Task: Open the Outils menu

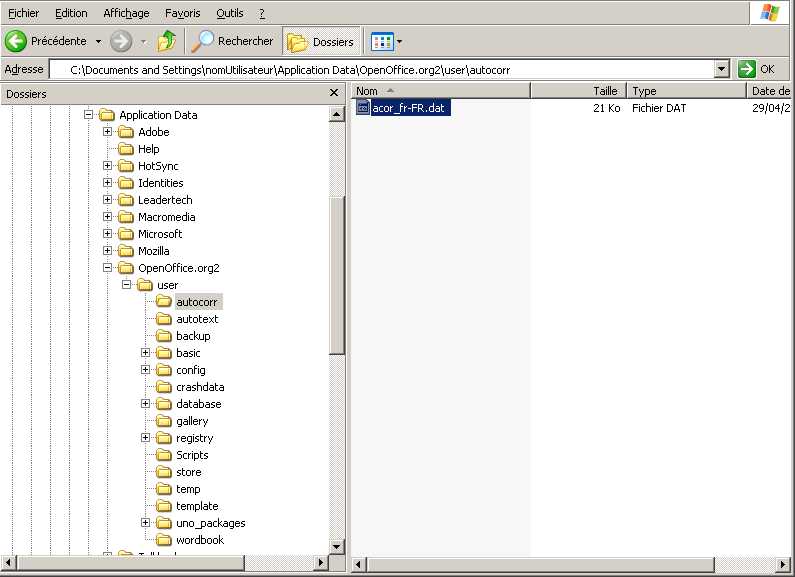Action: tap(230, 13)
